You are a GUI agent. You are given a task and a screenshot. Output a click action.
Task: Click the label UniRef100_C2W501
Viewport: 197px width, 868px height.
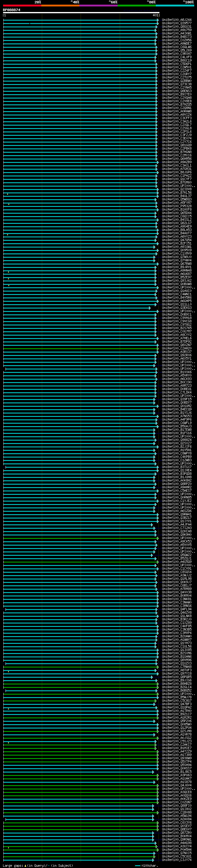point(176,67)
